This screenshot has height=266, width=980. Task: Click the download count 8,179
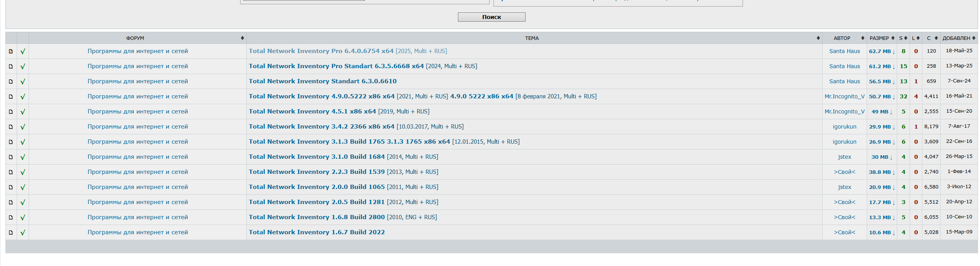point(931,127)
